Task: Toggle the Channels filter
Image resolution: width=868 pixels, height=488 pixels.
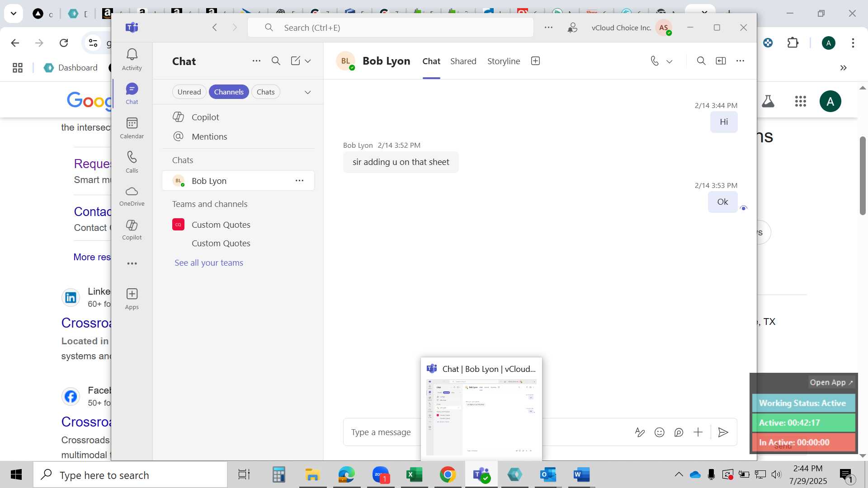Action: 229,92
